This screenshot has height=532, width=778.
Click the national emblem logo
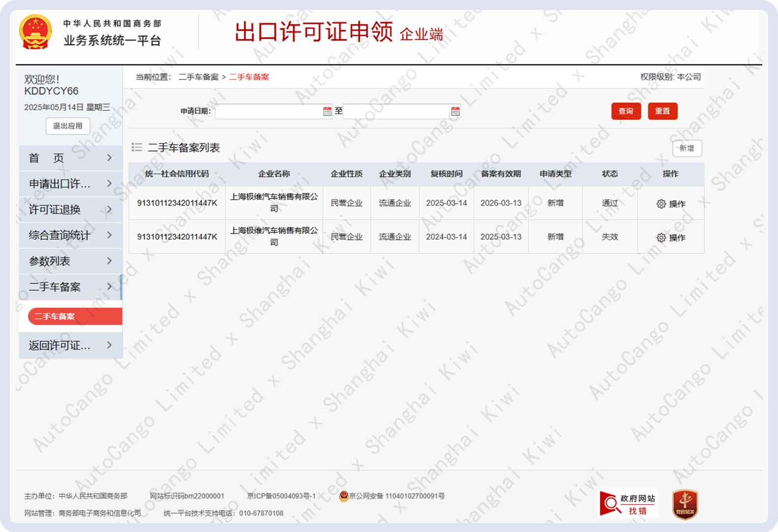(35, 32)
